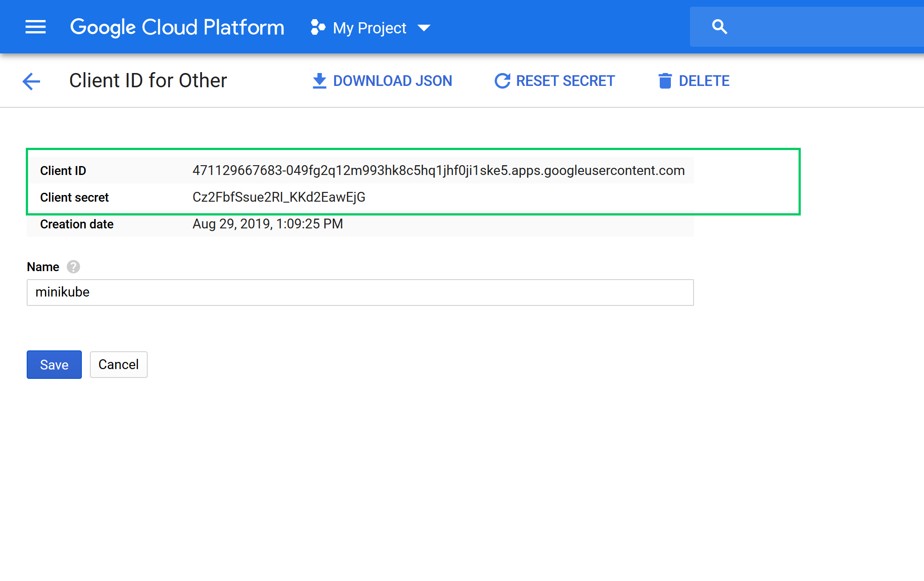Click the top search bar field
This screenshot has height=581, width=924.
823,27
